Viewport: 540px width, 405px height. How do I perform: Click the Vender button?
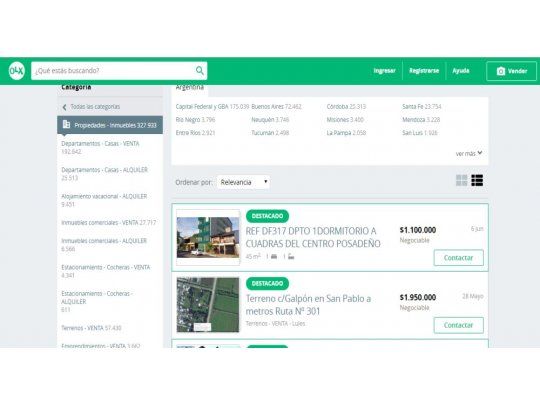[511, 71]
